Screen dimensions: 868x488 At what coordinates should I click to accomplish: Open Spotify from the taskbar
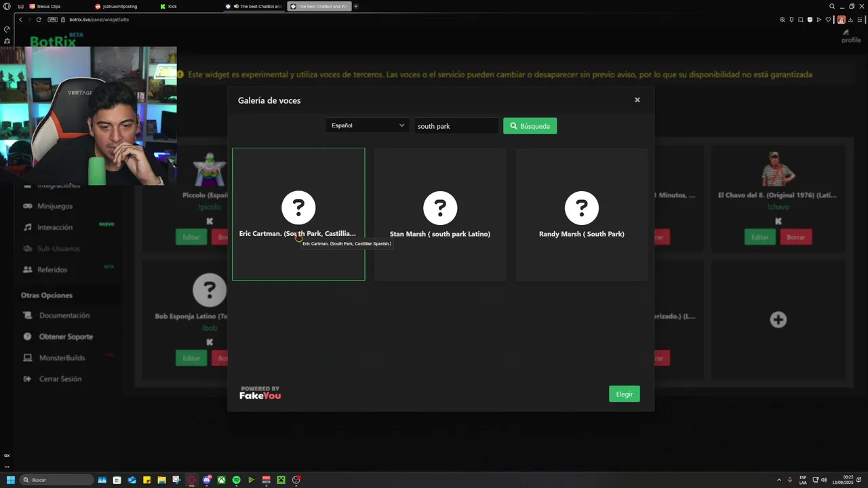(x=236, y=480)
